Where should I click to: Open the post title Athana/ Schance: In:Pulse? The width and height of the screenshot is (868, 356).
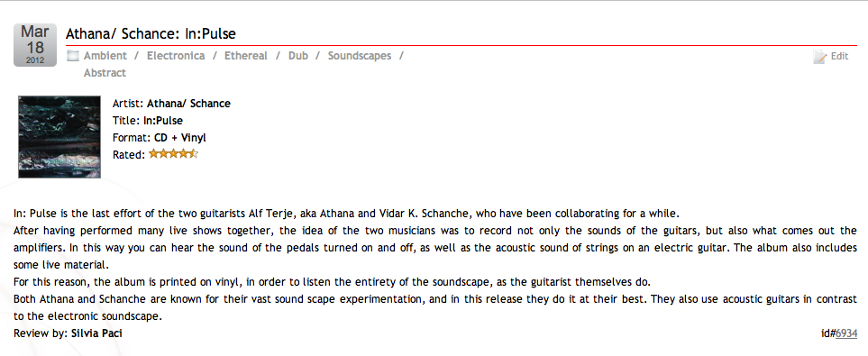(x=151, y=33)
